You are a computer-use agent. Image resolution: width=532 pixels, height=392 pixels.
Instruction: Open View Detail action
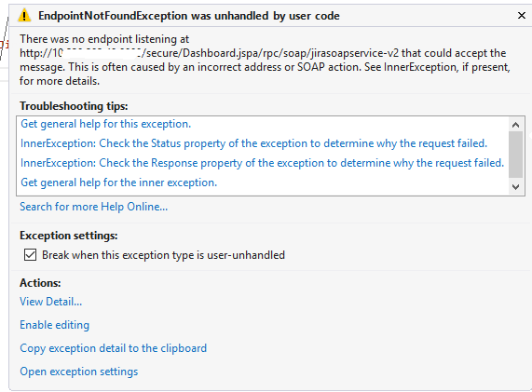pyautogui.click(x=51, y=302)
